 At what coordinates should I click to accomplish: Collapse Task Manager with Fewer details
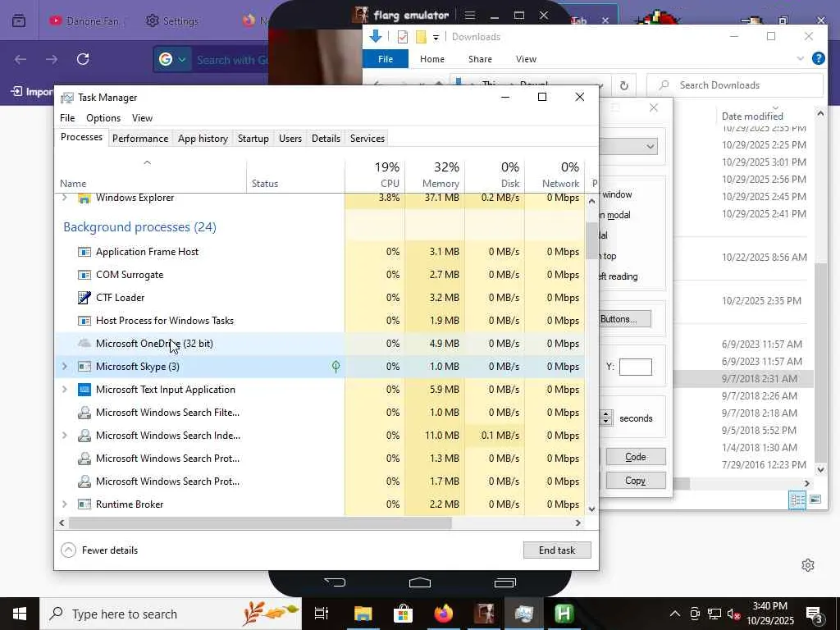(x=99, y=550)
